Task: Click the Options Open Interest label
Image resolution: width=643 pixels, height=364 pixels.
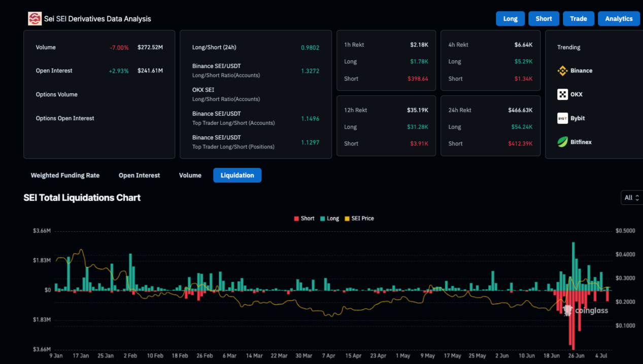Action: point(65,118)
